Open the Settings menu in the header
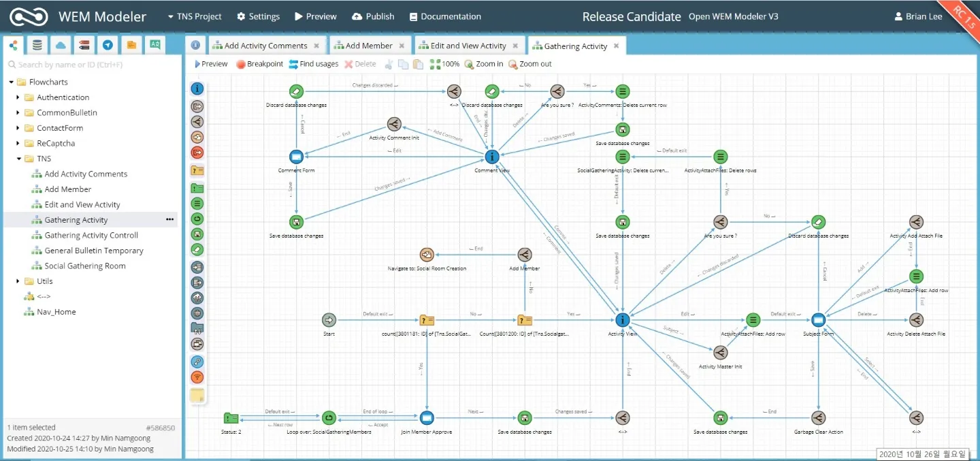Image resolution: width=980 pixels, height=461 pixels. tap(258, 16)
